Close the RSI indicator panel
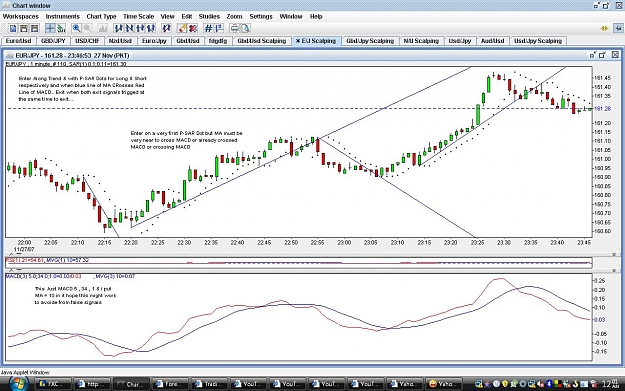Viewport: 625px width, 391px height. (614, 254)
